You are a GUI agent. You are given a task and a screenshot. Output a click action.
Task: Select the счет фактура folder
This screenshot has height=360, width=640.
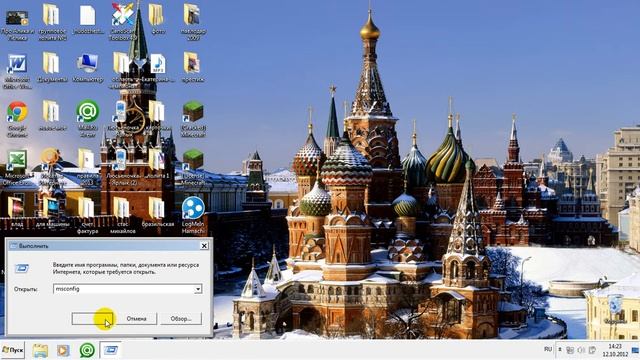click(x=86, y=207)
